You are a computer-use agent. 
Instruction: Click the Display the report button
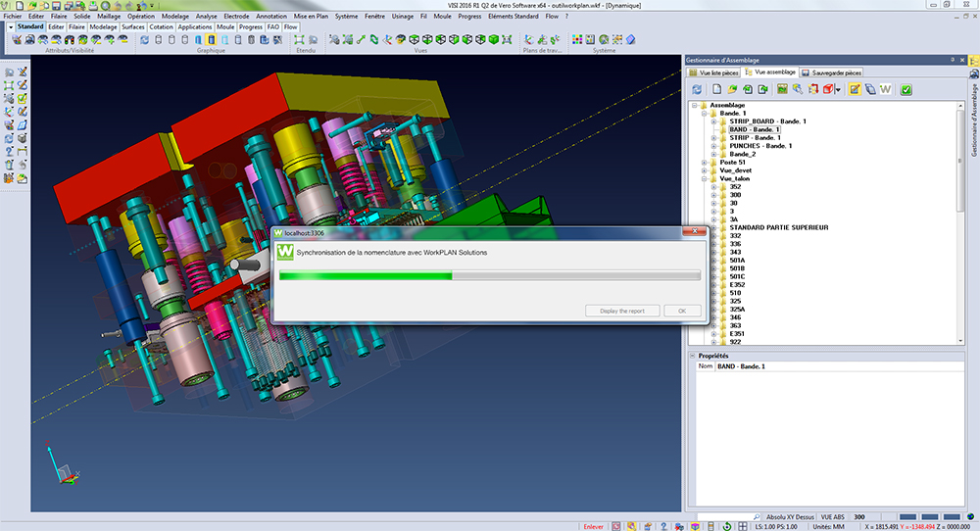click(x=622, y=311)
